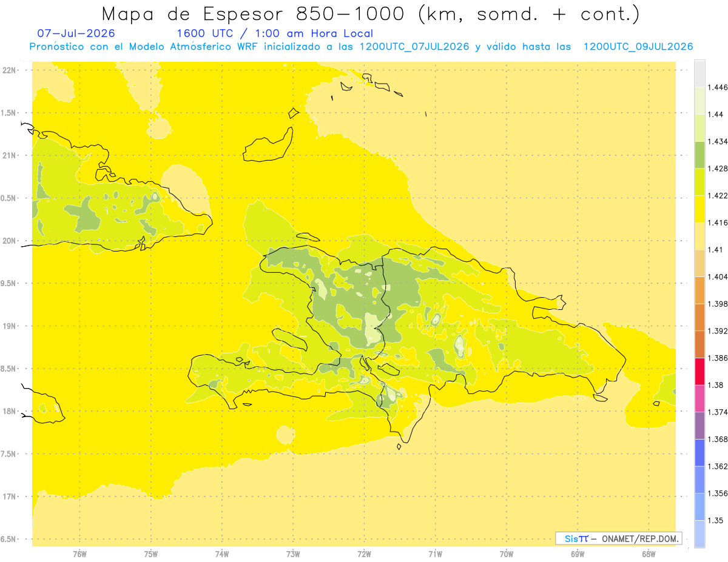Pick the light blue swatch between 1.35 and 1.356
This screenshot has height=562, width=728.
click(699, 507)
